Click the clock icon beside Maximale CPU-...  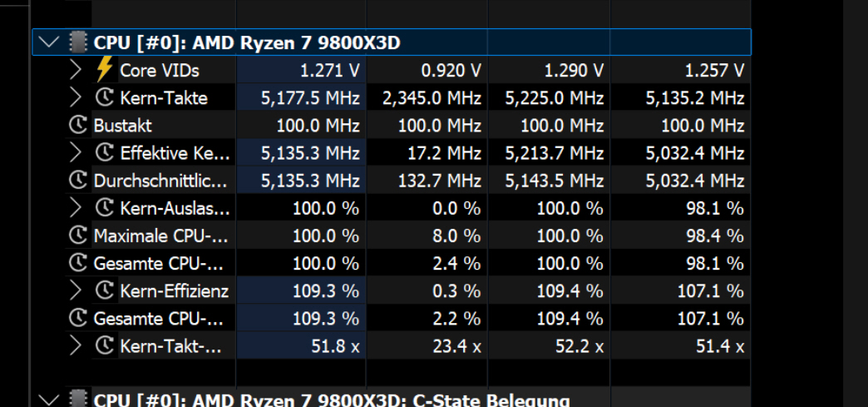78,236
